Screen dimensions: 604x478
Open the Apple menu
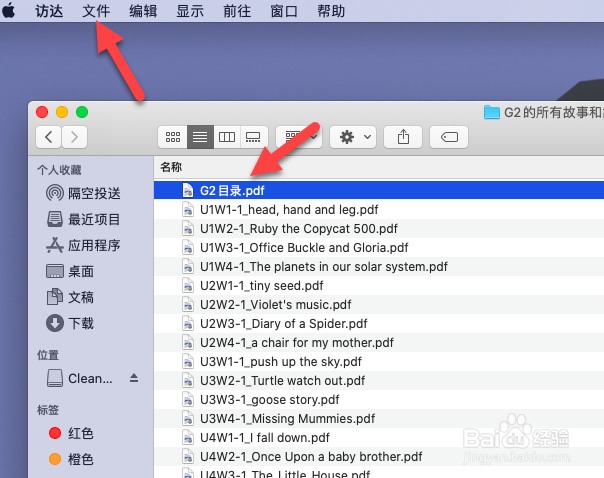[8, 10]
